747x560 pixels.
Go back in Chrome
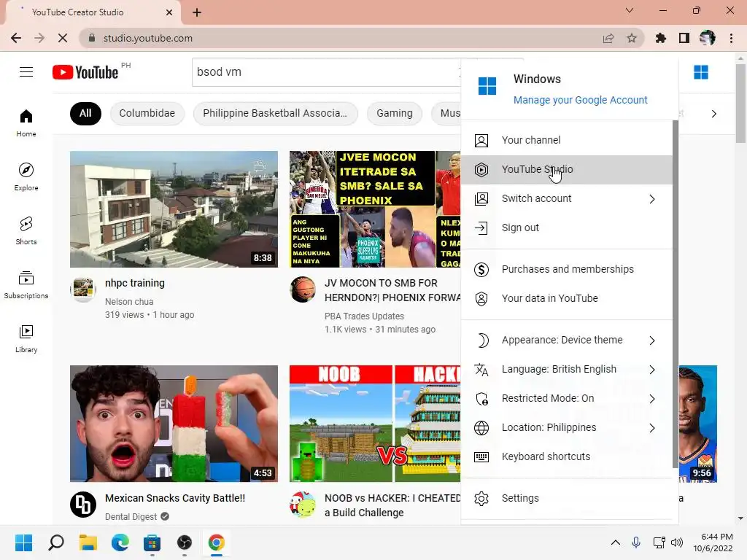[16, 38]
